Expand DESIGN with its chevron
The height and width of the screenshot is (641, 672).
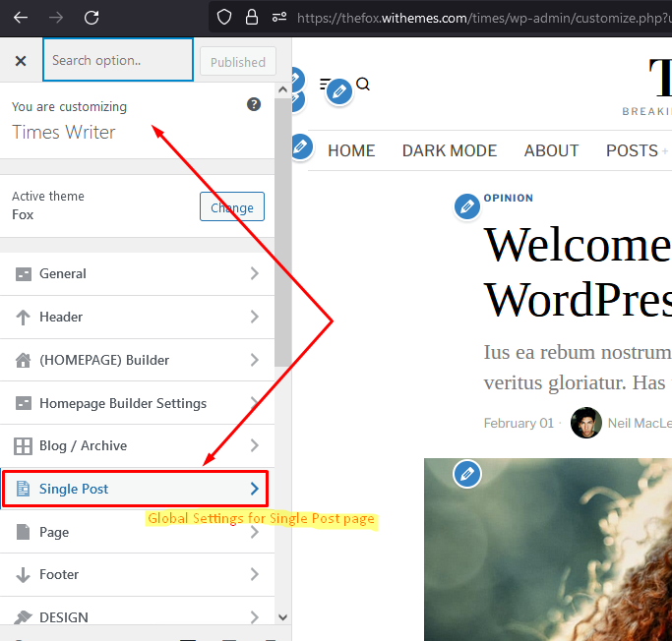255,617
